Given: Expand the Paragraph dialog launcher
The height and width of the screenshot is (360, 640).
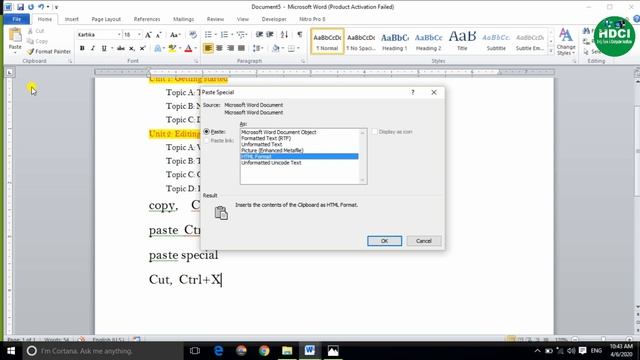Looking at the screenshot, I should coord(303,61).
